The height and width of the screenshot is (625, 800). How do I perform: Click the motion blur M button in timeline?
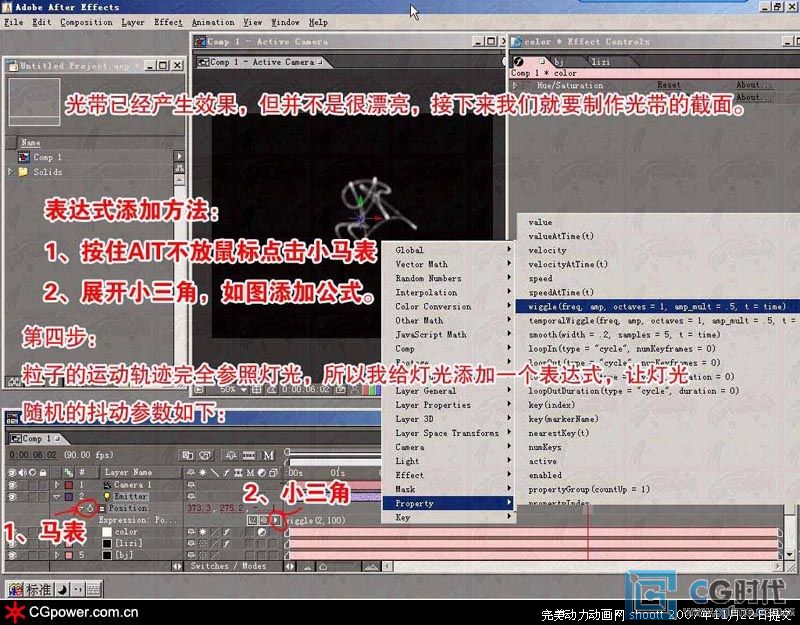click(x=268, y=455)
